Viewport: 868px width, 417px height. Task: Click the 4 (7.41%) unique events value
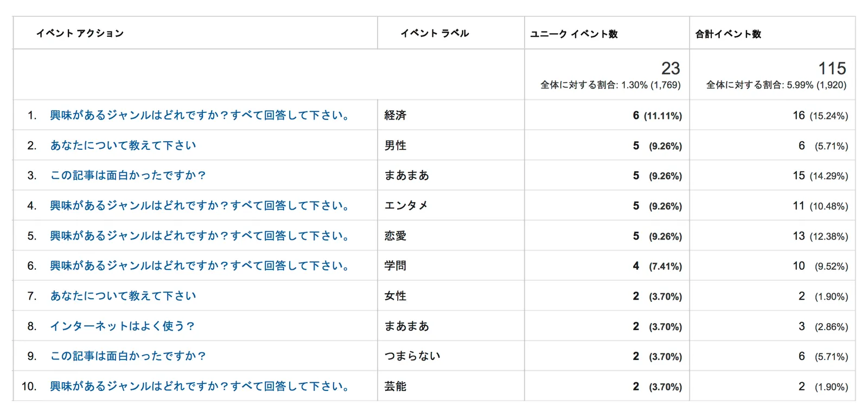click(658, 266)
